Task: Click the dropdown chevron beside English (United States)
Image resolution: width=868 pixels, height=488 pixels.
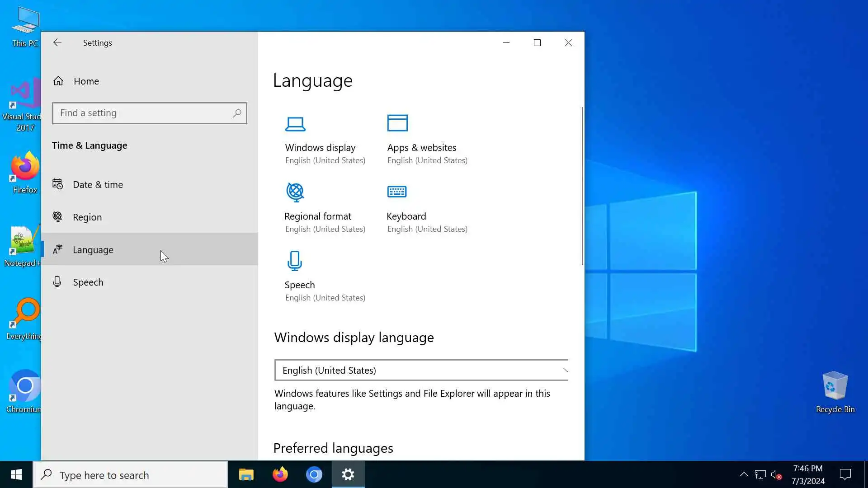Action: tap(565, 370)
